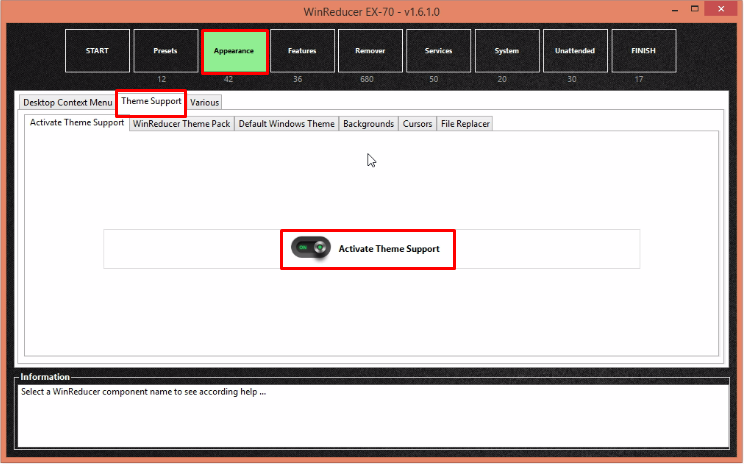
Task: Open the Presets section
Action: [166, 51]
